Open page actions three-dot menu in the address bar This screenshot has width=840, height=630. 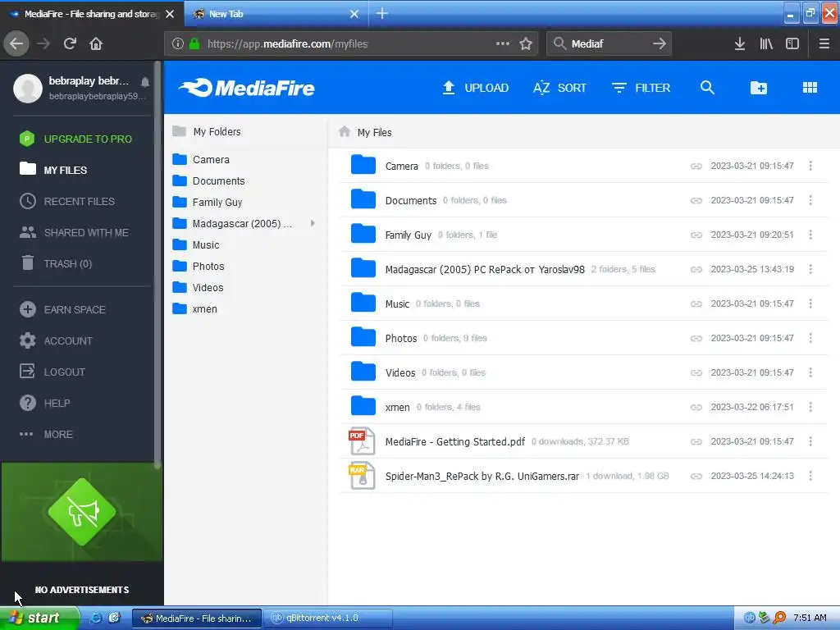point(503,43)
